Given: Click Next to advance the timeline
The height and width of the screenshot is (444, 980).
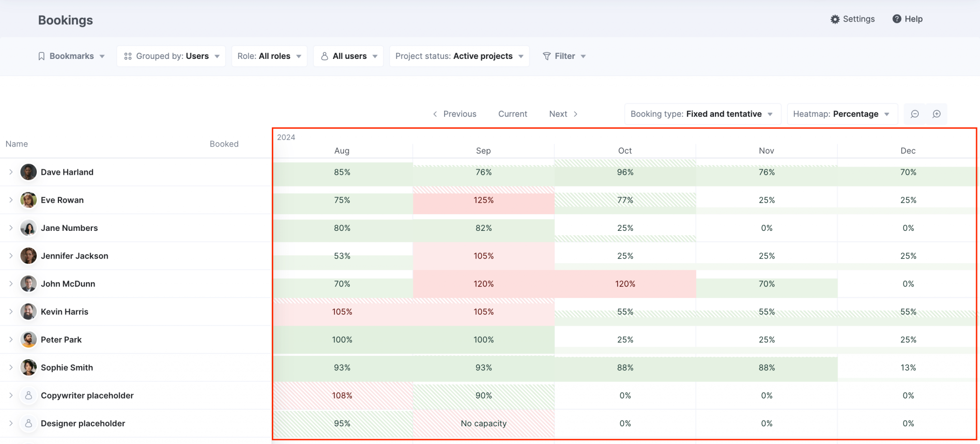Looking at the screenshot, I should pyautogui.click(x=558, y=114).
